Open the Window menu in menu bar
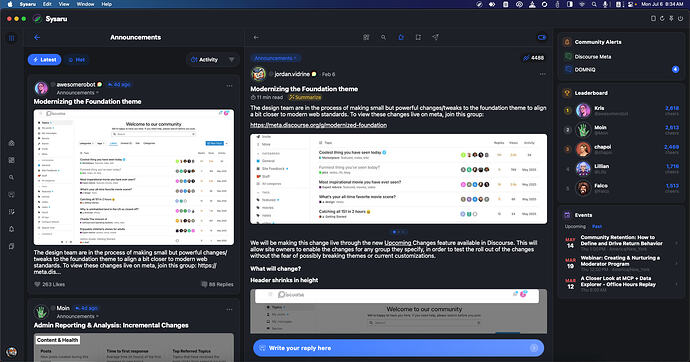690x362 pixels. pyautogui.click(x=85, y=4)
